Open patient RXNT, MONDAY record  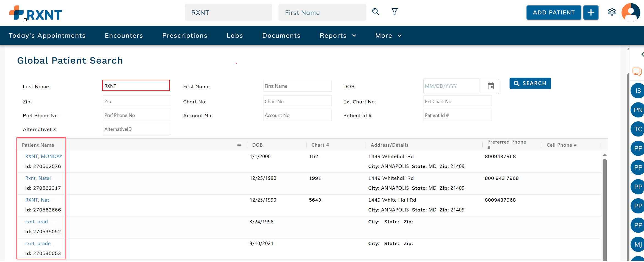click(x=44, y=157)
